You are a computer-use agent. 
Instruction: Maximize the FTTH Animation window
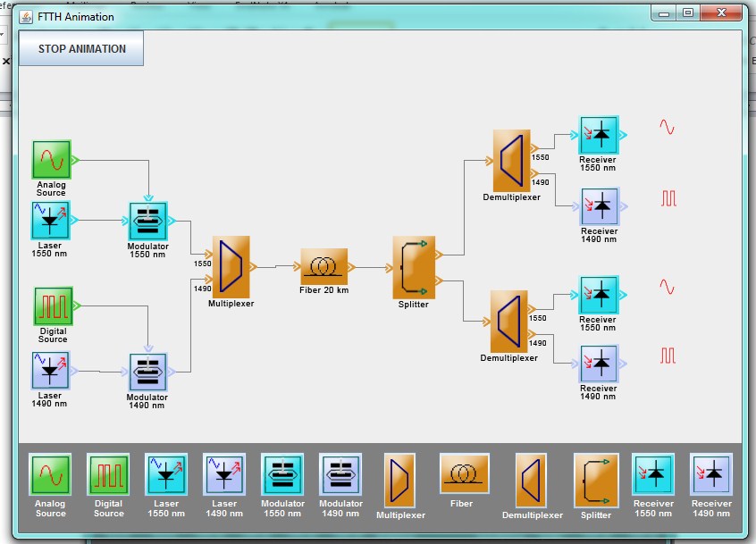[x=688, y=13]
